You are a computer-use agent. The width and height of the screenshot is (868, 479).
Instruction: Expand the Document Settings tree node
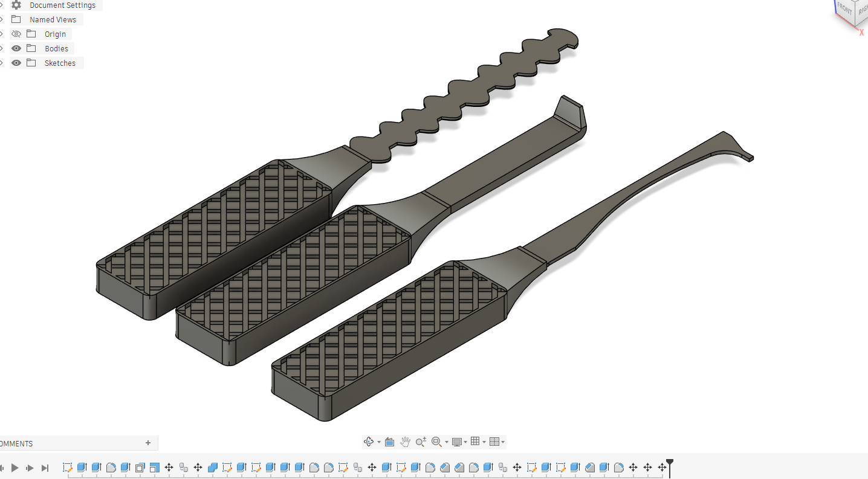click(x=2, y=5)
